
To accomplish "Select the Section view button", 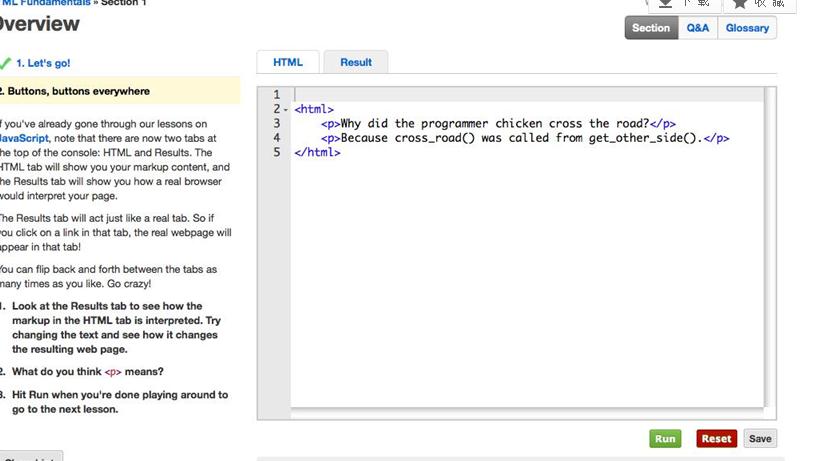I will [651, 28].
